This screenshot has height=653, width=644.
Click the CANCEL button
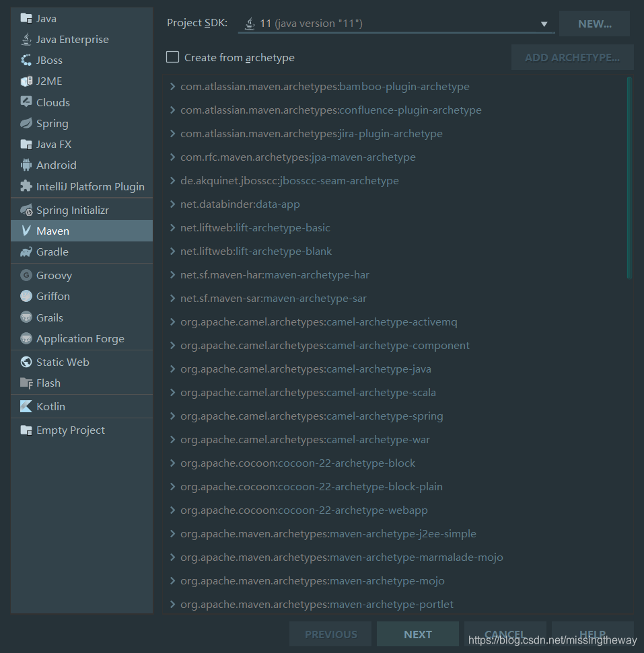click(505, 634)
